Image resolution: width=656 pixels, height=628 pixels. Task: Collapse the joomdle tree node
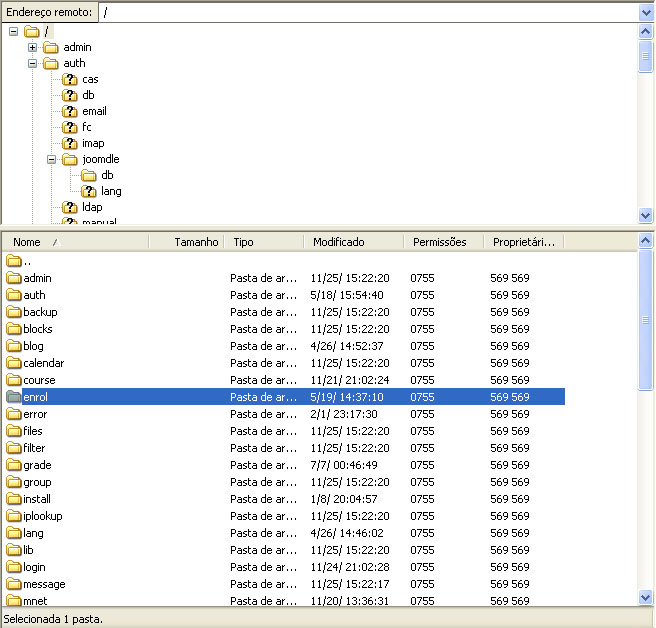pyautogui.click(x=51, y=159)
